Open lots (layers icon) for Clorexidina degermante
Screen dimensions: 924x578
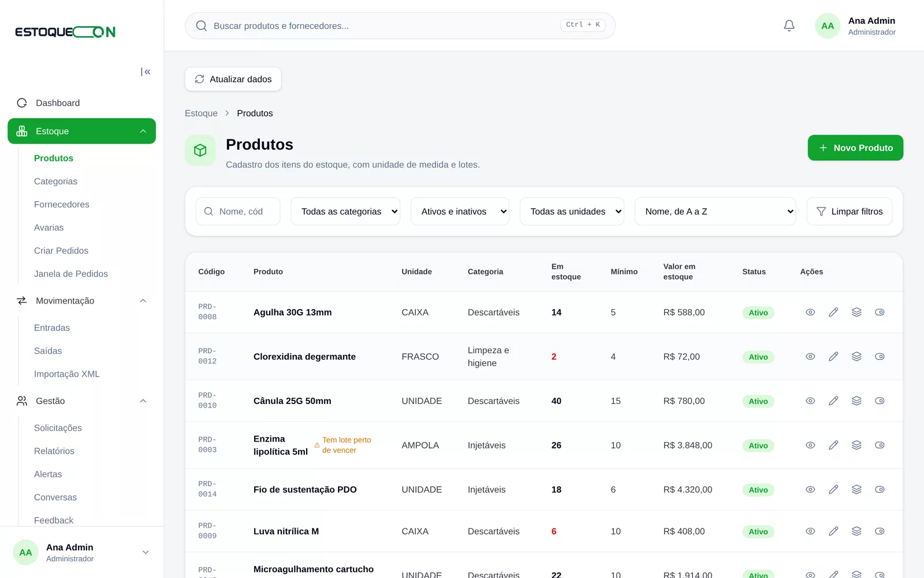coord(856,357)
